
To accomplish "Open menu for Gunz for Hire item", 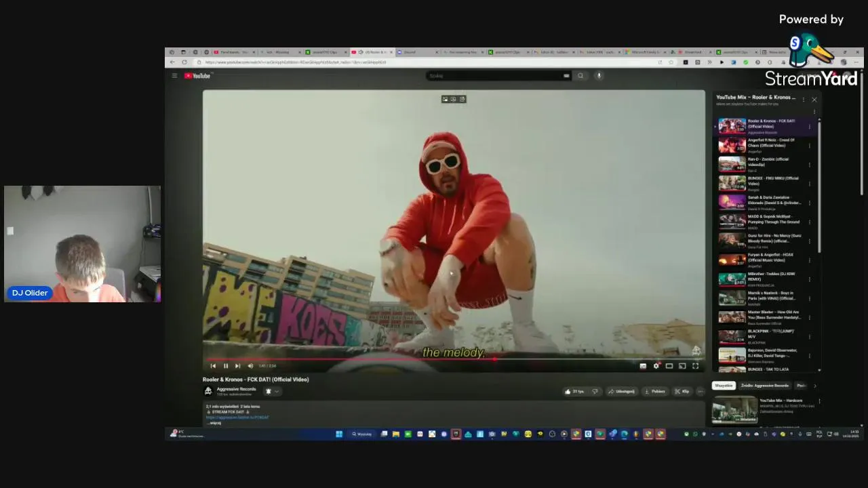I will coord(810,241).
